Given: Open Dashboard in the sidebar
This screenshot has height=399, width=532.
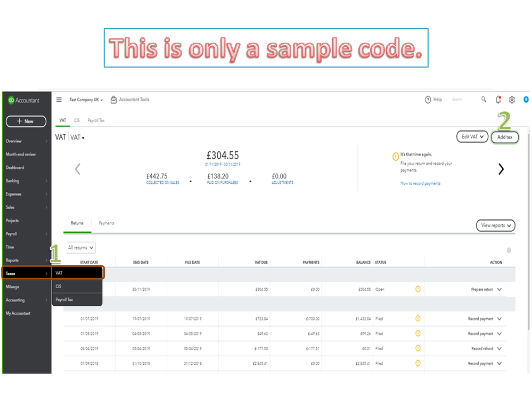Looking at the screenshot, I should 27,168.
